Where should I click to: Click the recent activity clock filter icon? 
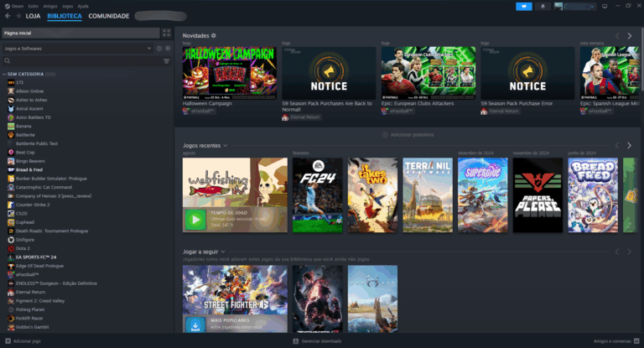click(x=159, y=49)
